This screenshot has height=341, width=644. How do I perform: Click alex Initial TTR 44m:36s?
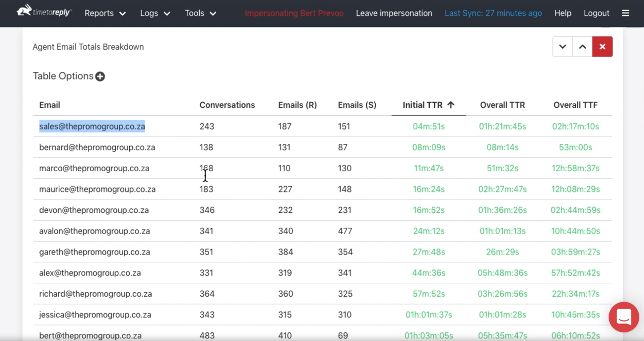click(429, 273)
